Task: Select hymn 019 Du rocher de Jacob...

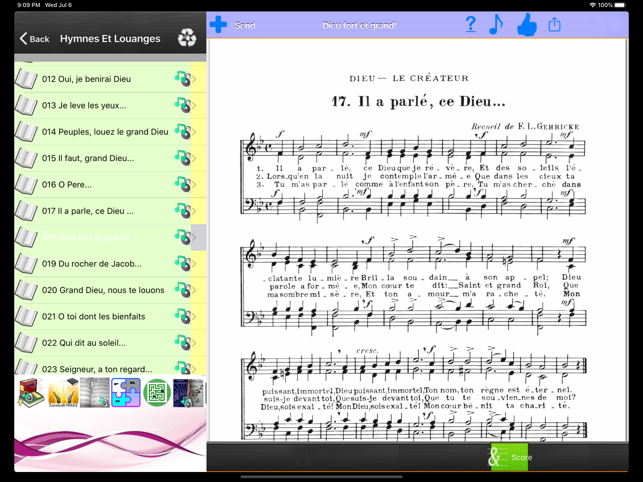Action: click(110, 264)
